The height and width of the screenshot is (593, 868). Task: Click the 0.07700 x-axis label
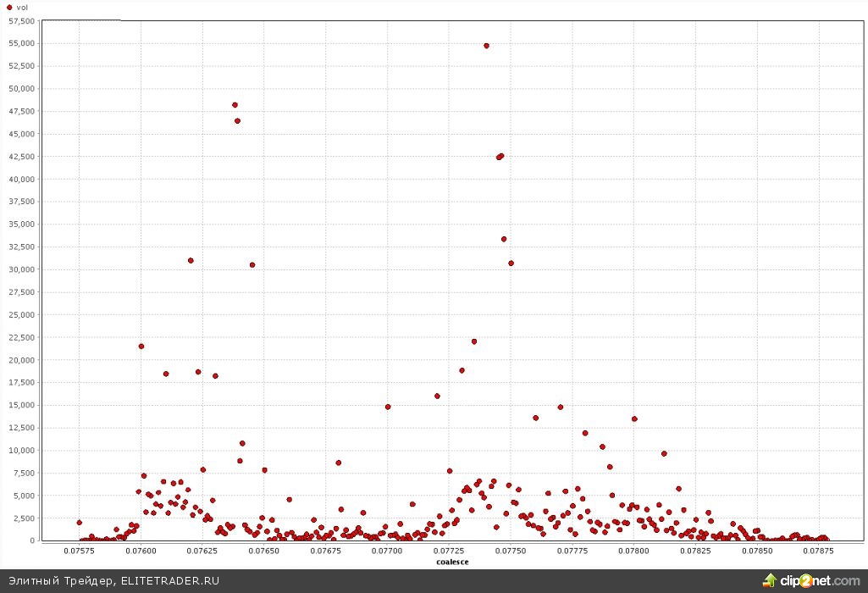[387, 551]
